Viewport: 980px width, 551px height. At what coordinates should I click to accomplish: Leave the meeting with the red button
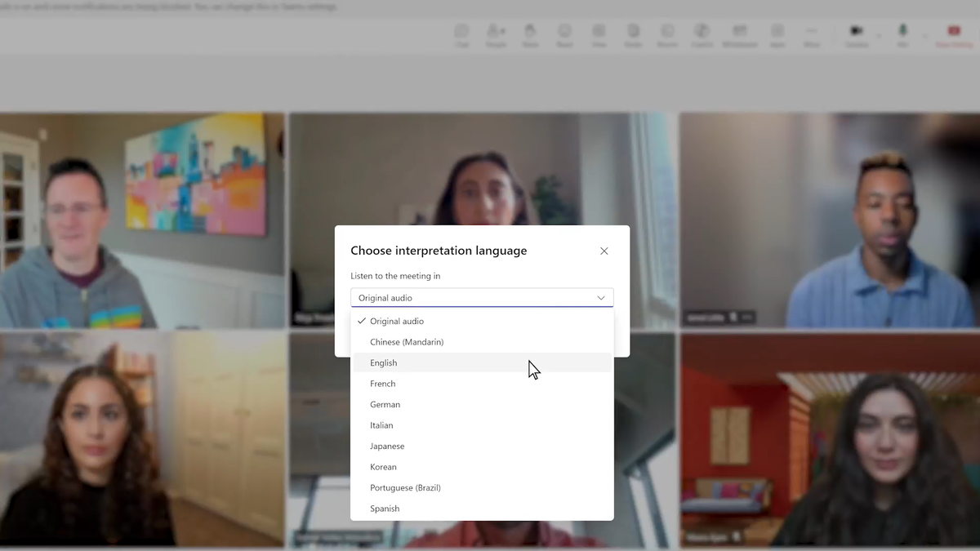953,35
